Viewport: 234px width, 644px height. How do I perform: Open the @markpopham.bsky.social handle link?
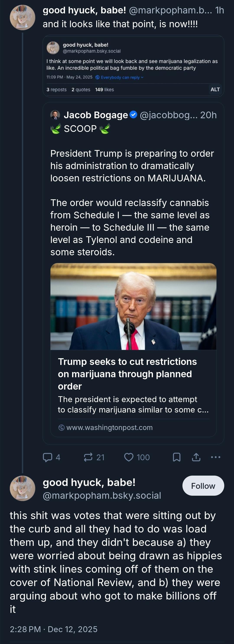tap(102, 495)
